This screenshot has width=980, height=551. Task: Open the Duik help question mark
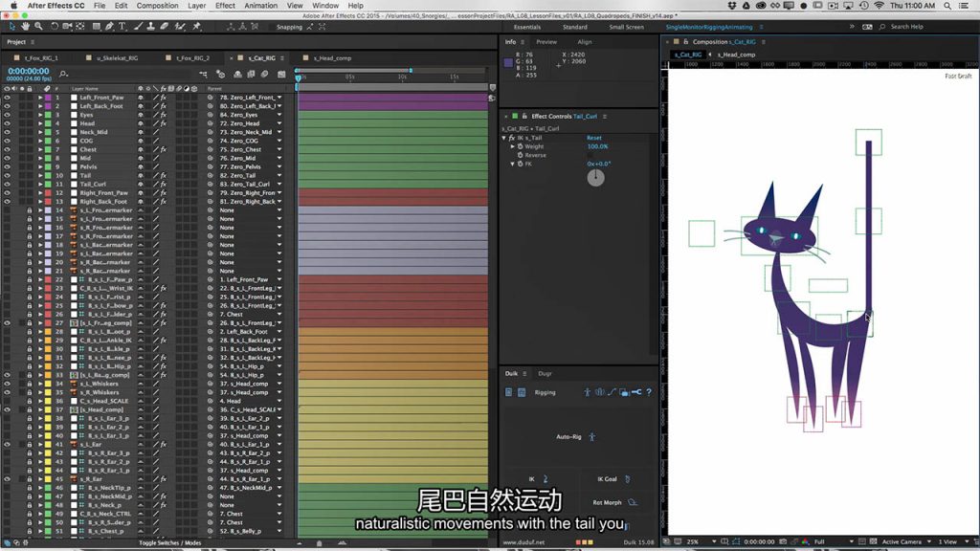pos(649,392)
